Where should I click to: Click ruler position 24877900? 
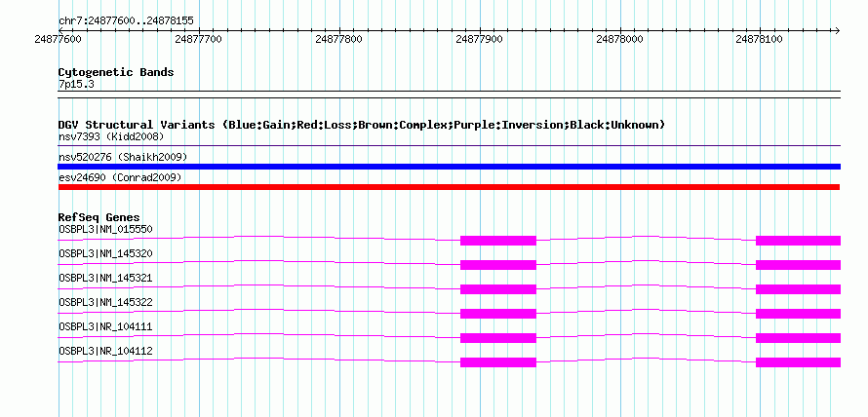click(x=480, y=39)
